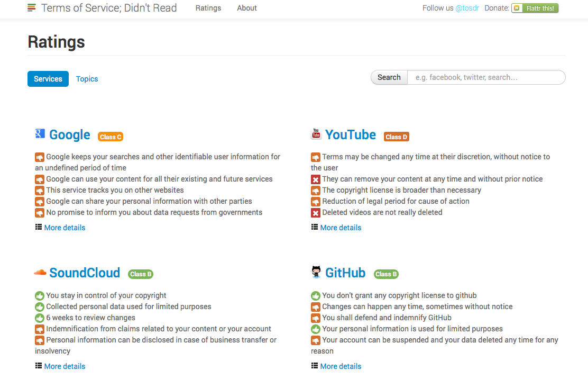This screenshot has height=379, width=588.
Task: Click list icon next to YouTube's More details
Action: [314, 227]
